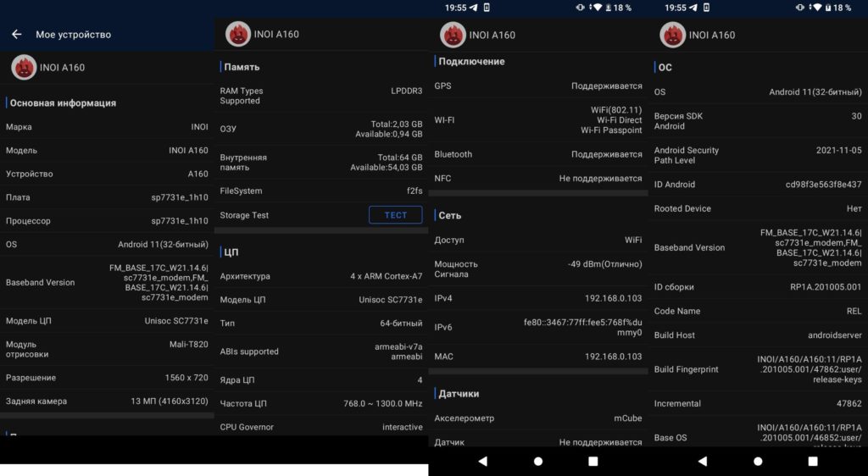Select the ЦП section header

[x=231, y=252]
